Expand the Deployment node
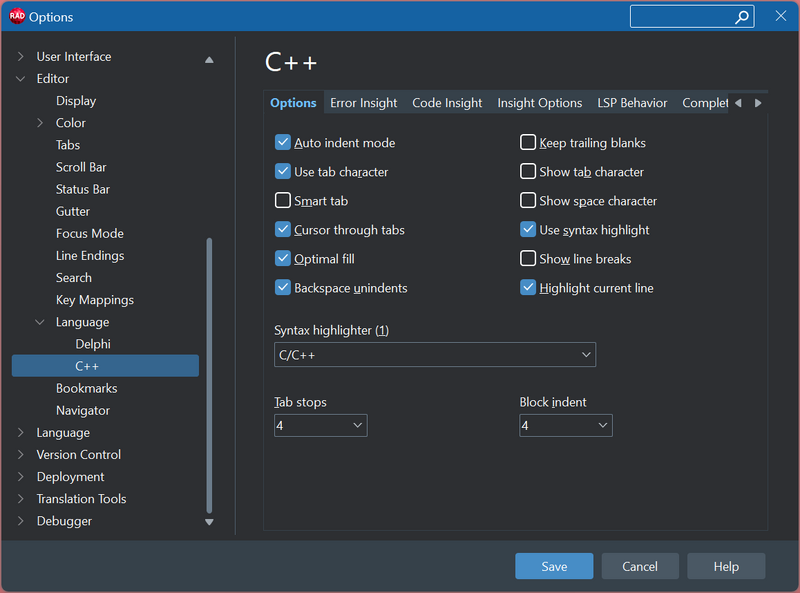This screenshot has width=800, height=593. [20, 477]
